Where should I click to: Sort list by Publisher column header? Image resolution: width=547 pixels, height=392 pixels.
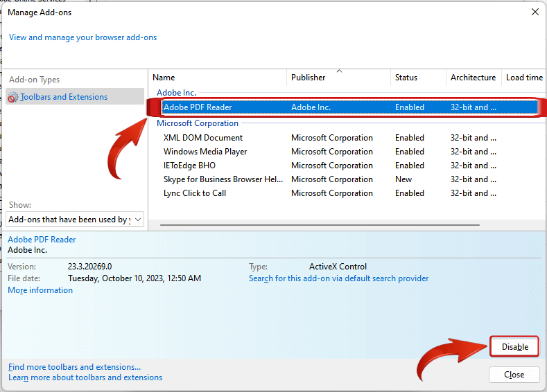click(x=308, y=78)
